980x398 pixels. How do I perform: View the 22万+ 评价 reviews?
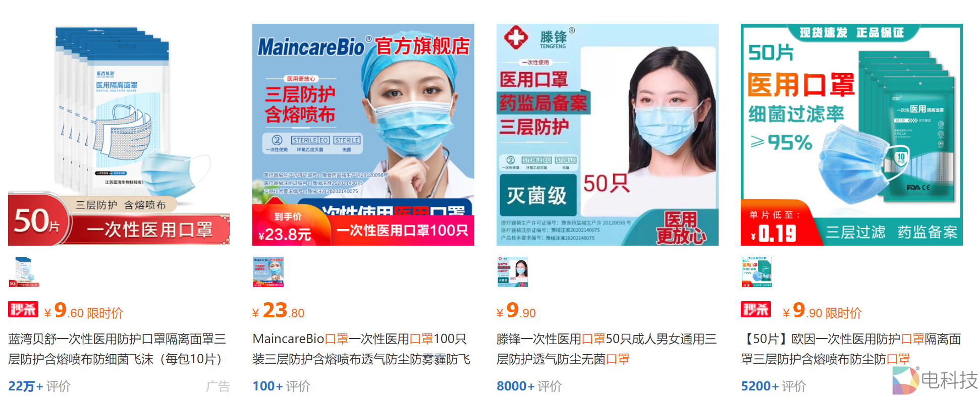[x=39, y=386]
